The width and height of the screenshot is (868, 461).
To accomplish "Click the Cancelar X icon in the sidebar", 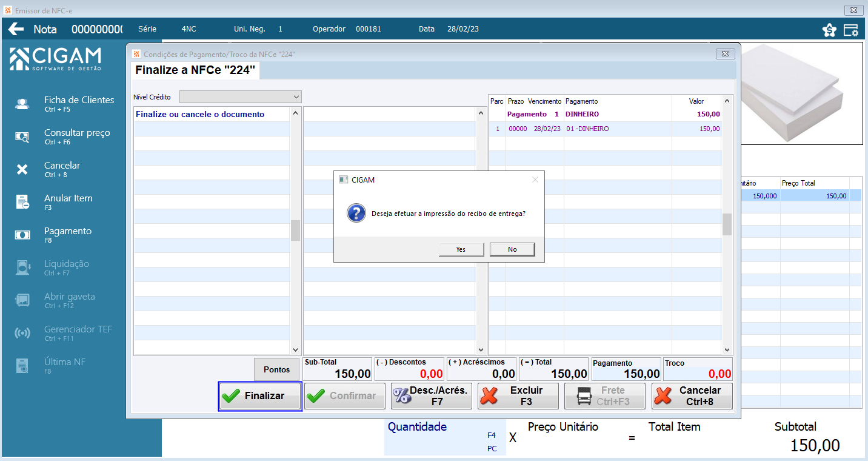I will [x=22, y=169].
